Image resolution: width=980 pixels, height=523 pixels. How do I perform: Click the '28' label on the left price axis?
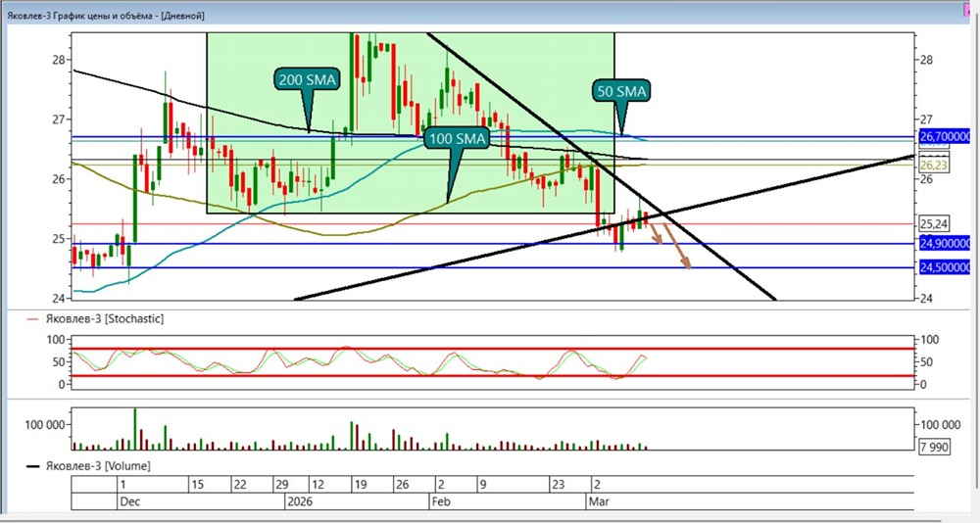tap(58, 60)
